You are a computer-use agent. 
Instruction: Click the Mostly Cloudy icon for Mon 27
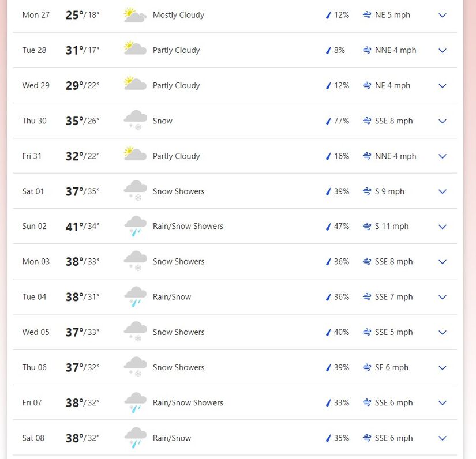pyautogui.click(x=135, y=15)
